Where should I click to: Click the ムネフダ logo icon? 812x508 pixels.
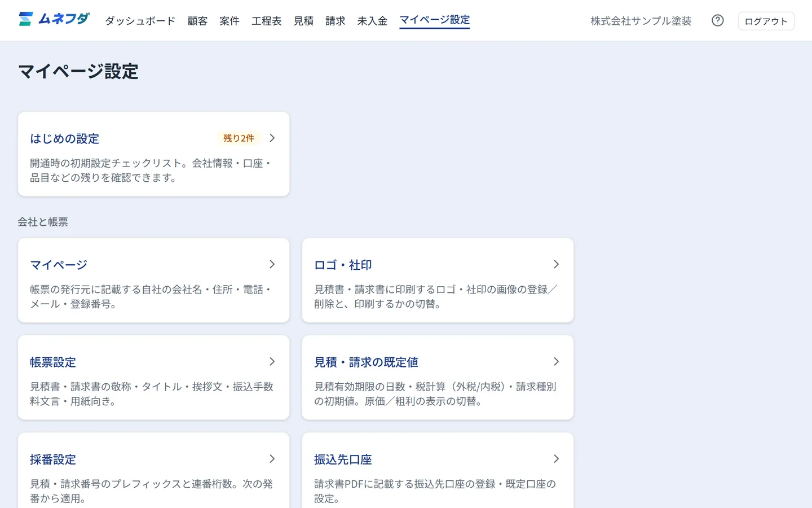26,19
